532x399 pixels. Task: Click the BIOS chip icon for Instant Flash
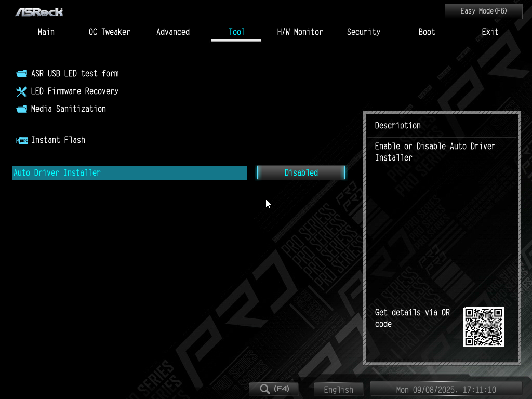21,140
